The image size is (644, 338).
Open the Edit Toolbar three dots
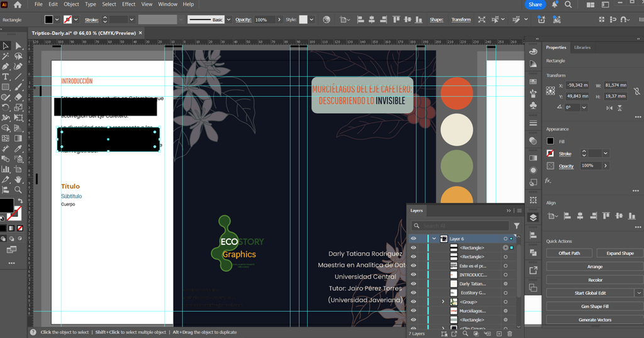click(x=11, y=263)
